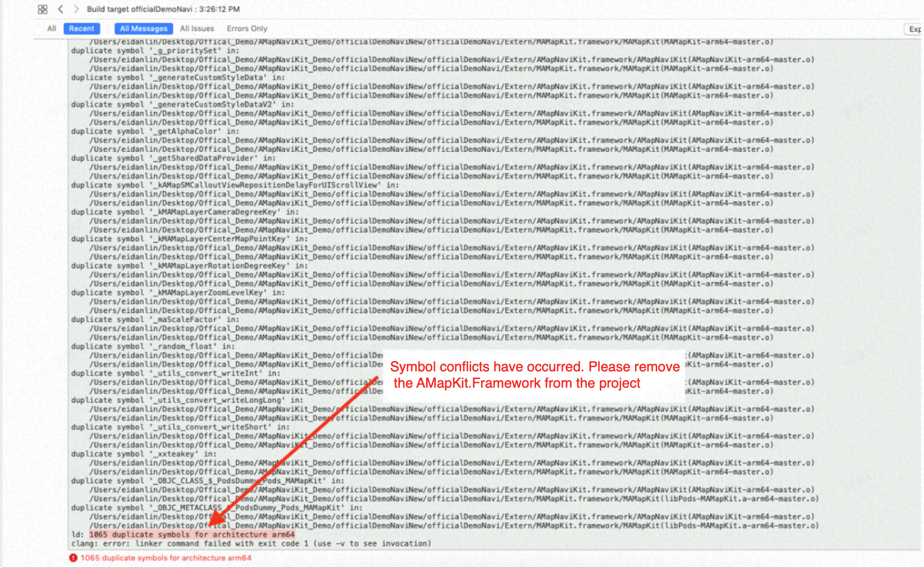Screen dimensions: 924x568
Task: Select duplicate symbol '_kMAMapLayerRotationDegreeKey' line
Action: point(189,265)
